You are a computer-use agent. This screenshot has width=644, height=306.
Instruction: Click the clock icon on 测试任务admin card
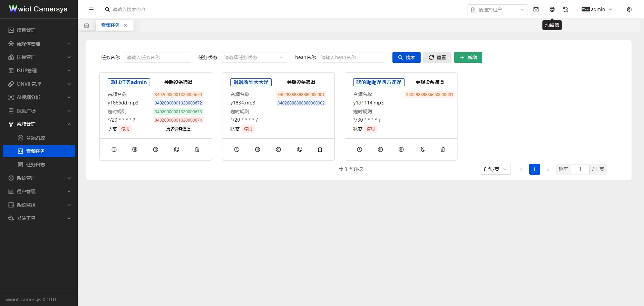pyautogui.click(x=114, y=149)
